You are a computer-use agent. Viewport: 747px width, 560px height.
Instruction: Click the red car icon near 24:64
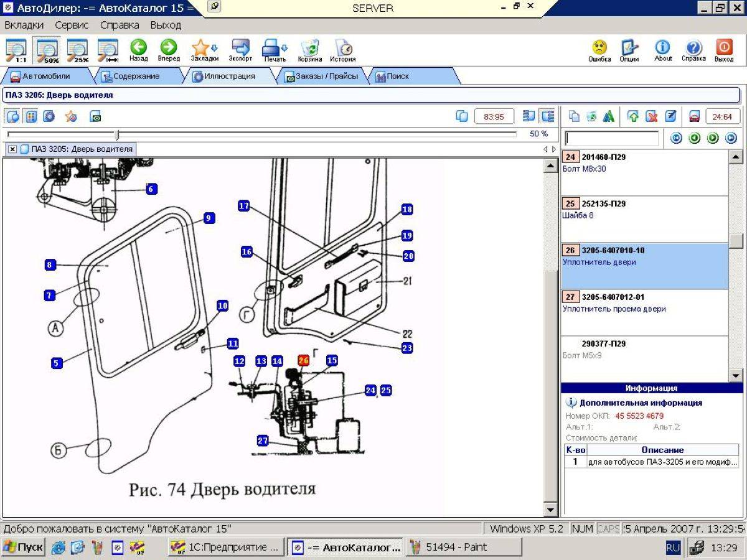pos(695,116)
